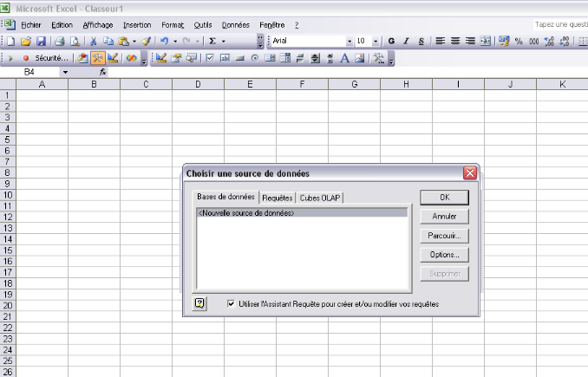Paste with the clipboard icon
Image resolution: width=588 pixels, height=377 pixels.
point(123,42)
